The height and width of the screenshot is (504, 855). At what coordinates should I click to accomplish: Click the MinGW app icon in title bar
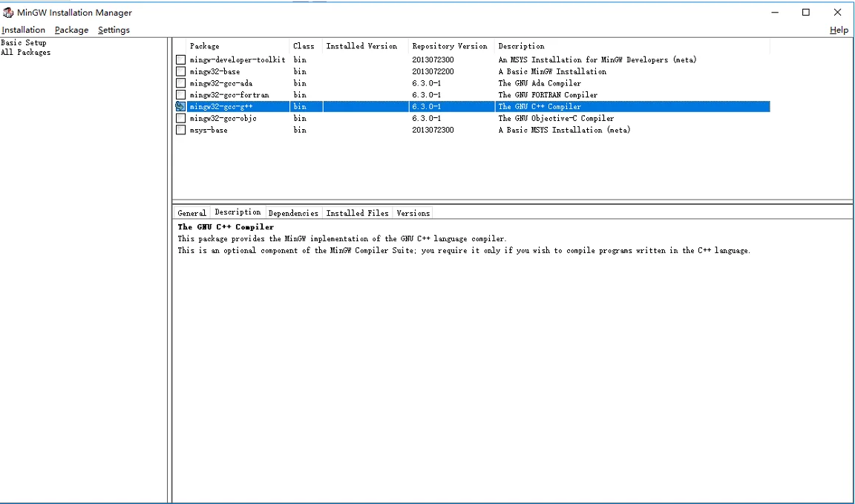[7, 13]
